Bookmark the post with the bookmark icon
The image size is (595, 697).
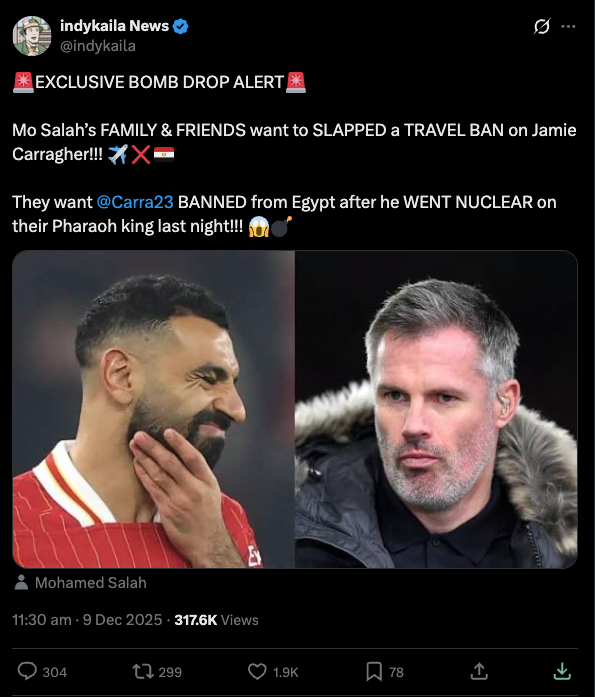click(374, 671)
